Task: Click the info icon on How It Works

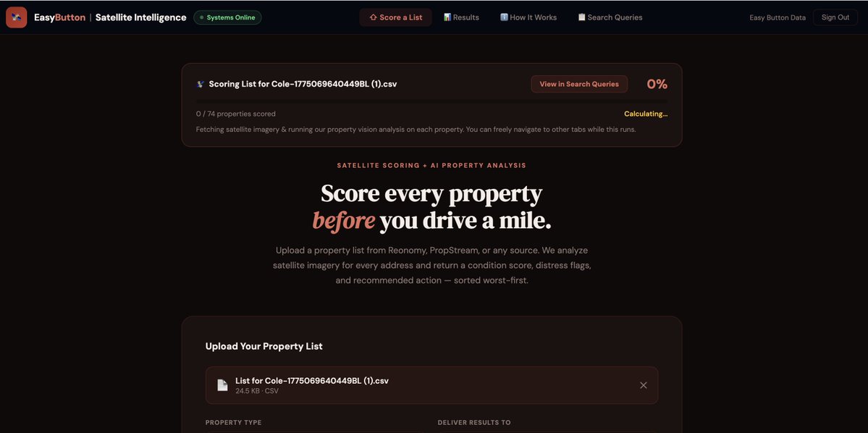Action: coord(504,17)
